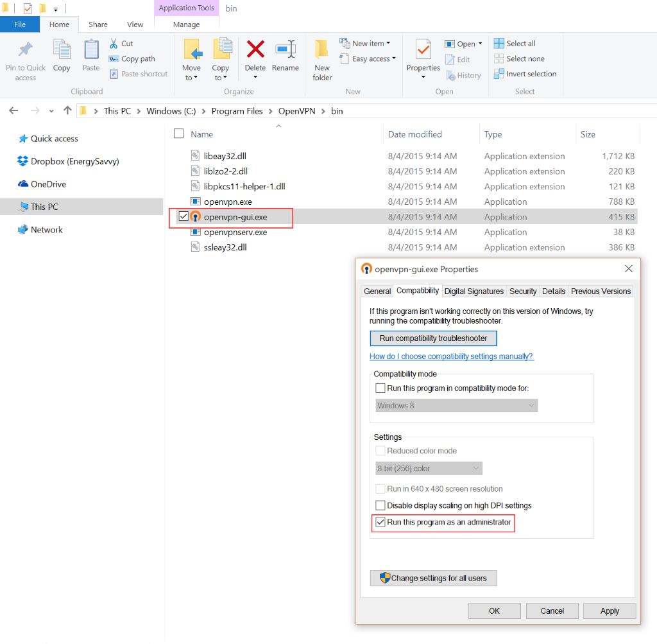This screenshot has height=644, width=657.
Task: Open Quick access in the navigation pane
Action: (48, 139)
